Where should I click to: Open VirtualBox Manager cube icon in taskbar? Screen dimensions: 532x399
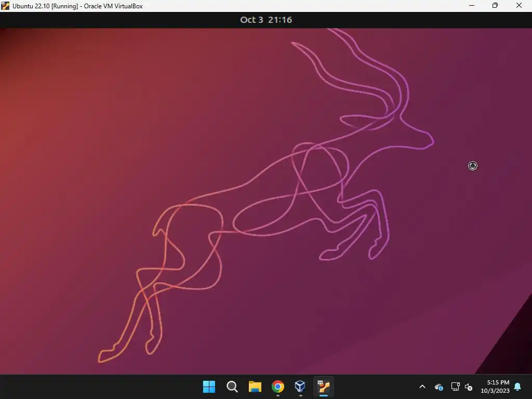tap(300, 386)
